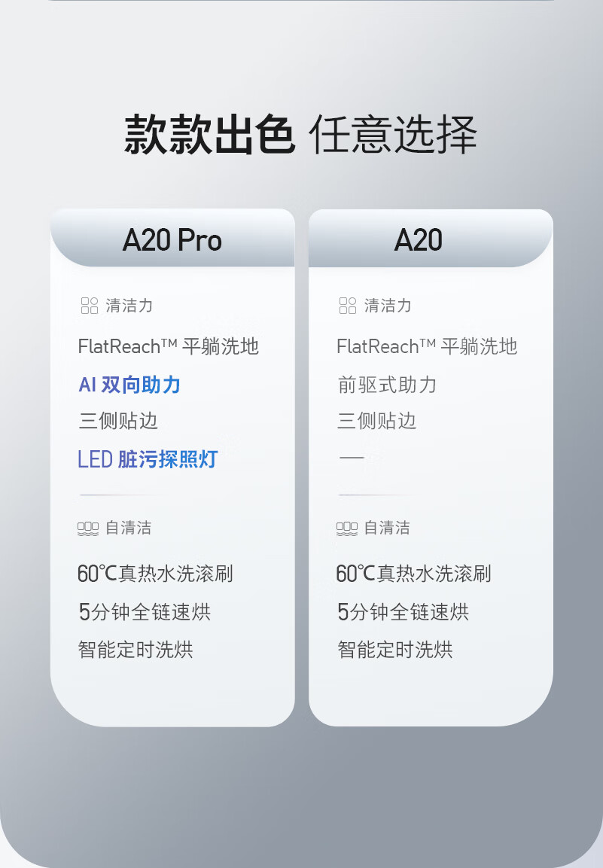Click "60℃真热水洗滚刷" under A20 Pro
This screenshot has height=868, width=603.
click(155, 574)
